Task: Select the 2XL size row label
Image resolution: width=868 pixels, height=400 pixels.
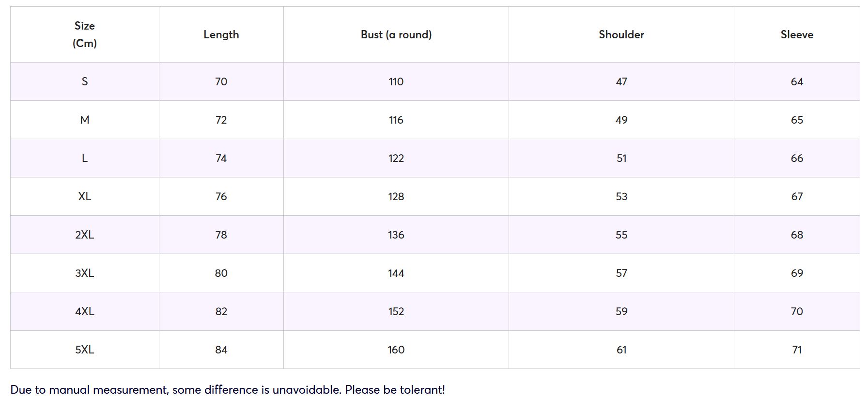Action: click(x=85, y=235)
